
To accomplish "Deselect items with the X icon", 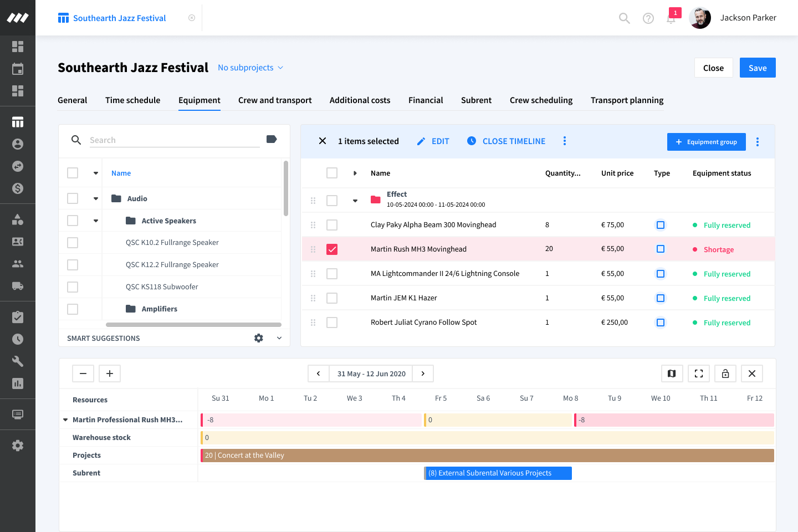I will [323, 141].
